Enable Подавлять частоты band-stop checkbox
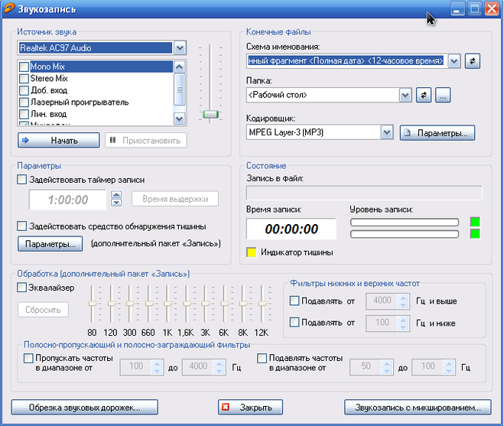 click(262, 358)
